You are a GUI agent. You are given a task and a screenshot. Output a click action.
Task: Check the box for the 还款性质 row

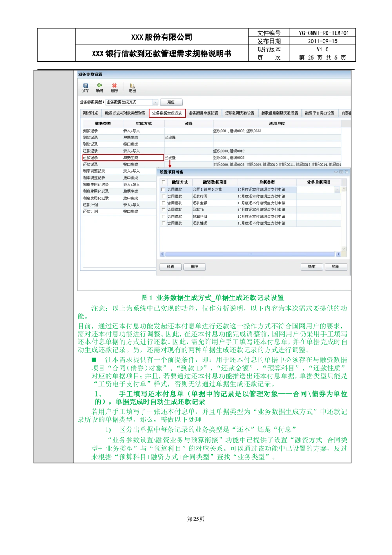pyautogui.click(x=163, y=224)
